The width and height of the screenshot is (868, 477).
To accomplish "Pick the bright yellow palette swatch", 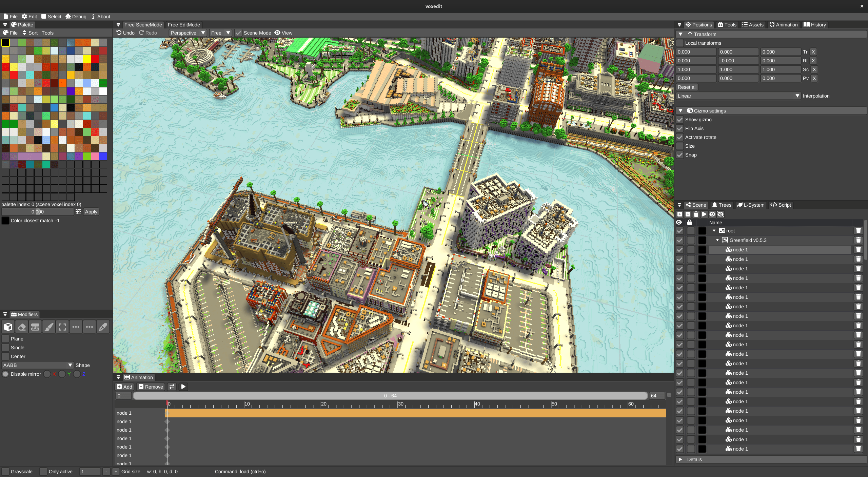I will [87, 59].
